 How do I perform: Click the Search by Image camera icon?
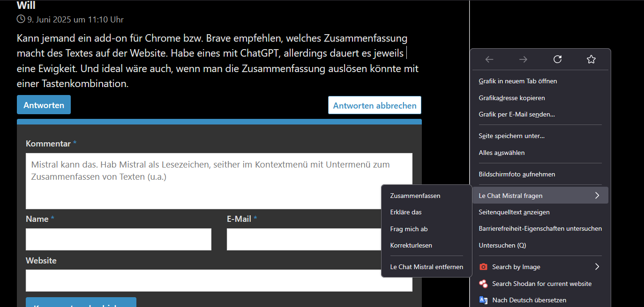coord(484,267)
